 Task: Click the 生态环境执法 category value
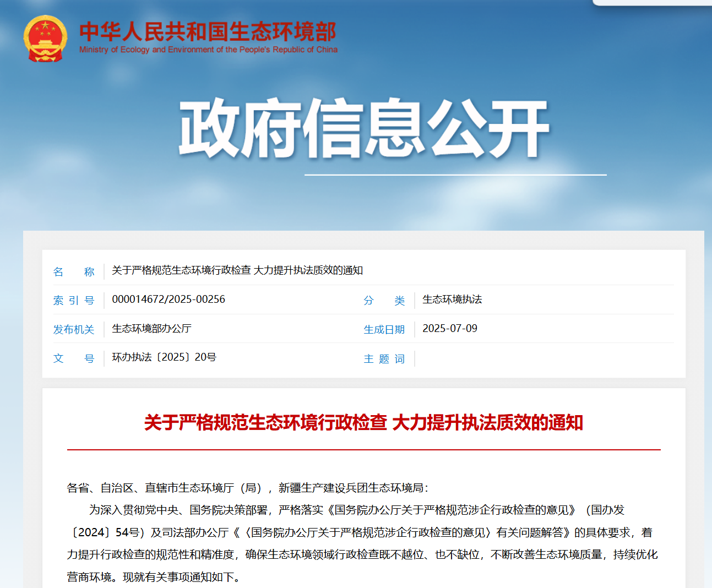tap(452, 300)
